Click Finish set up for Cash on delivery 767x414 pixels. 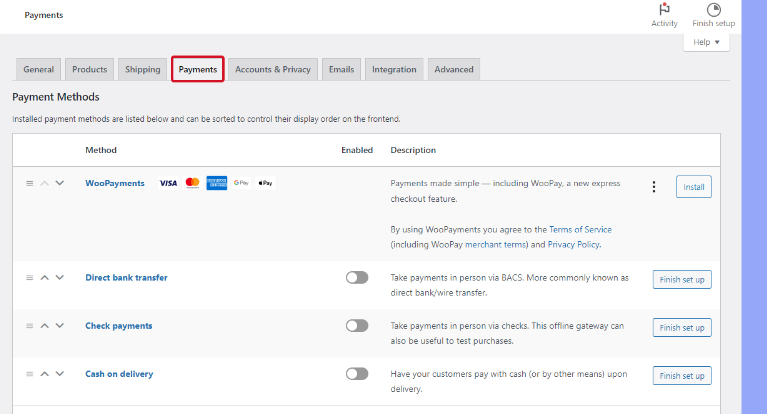[x=682, y=376]
